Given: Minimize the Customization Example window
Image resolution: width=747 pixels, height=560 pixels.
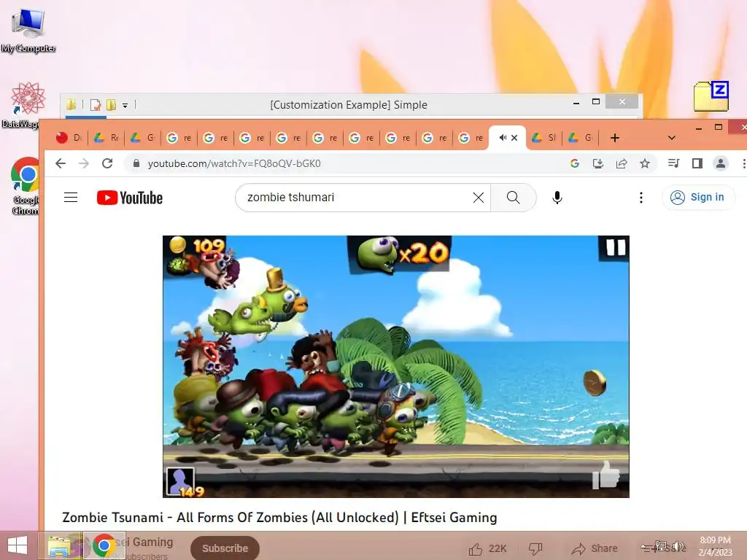Looking at the screenshot, I should tap(576, 102).
